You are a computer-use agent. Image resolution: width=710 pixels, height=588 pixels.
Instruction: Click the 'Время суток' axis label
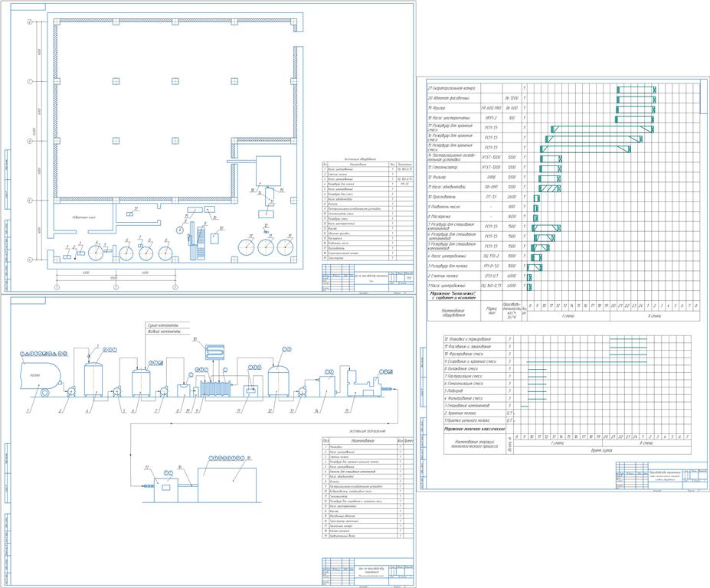[602, 450]
